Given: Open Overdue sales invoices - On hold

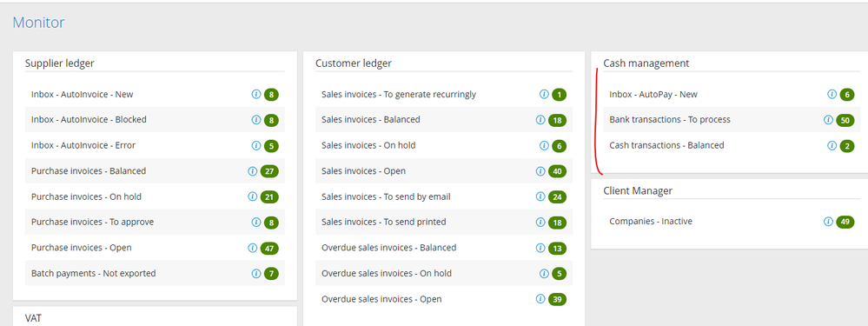Looking at the screenshot, I should [x=444, y=274].
